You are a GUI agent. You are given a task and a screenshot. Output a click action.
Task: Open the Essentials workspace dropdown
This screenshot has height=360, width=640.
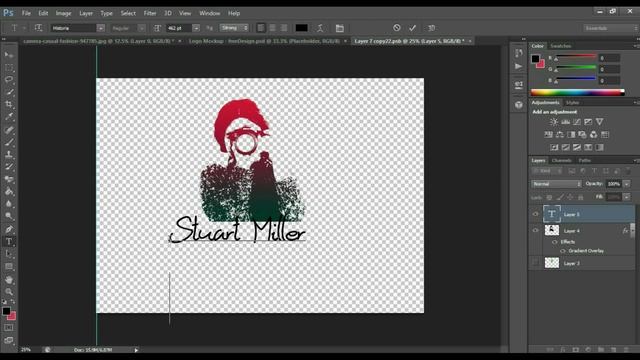point(610,28)
